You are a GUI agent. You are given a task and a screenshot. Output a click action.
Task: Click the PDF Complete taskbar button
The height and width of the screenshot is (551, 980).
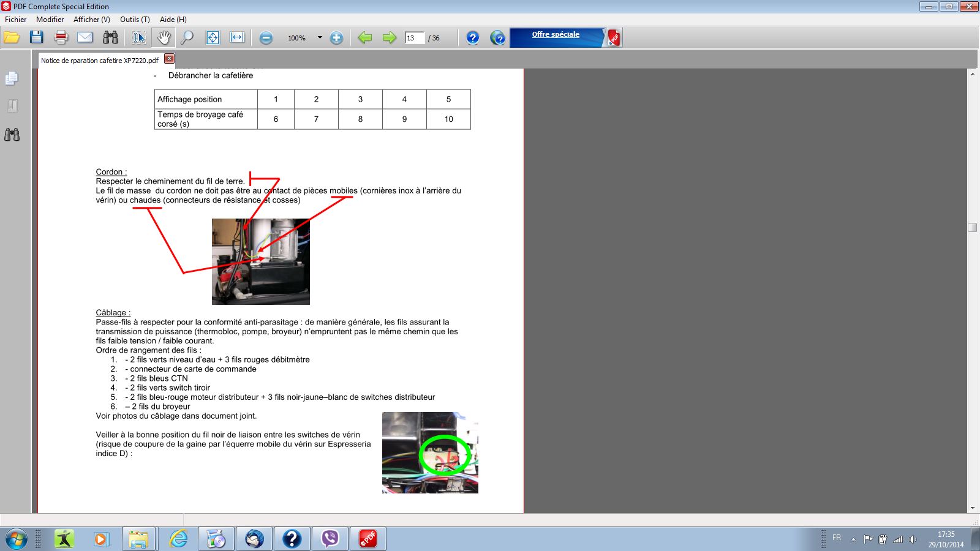[368, 539]
